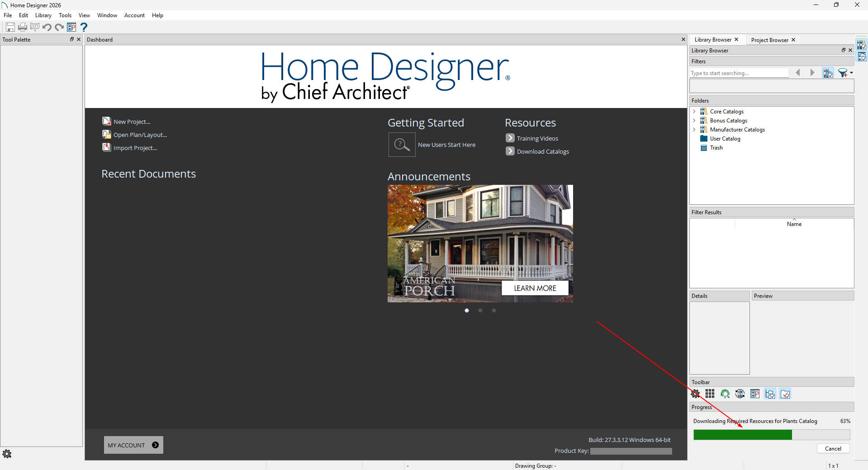
Task: Click the Save icon in the main toolbar
Action: (x=10, y=27)
